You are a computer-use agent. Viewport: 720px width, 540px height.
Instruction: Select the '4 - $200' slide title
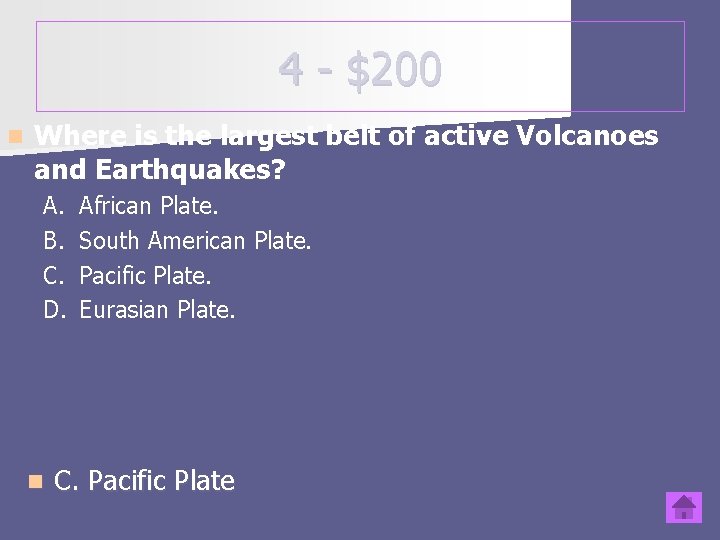point(360,69)
